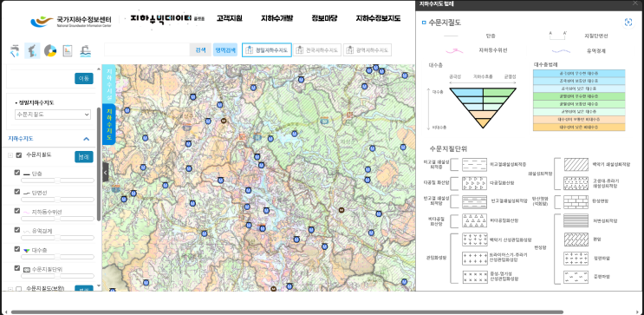Screen dimensions: 644x315
Task: Click the horizontal scrollbar at page bottom
Action: (x=287, y=312)
